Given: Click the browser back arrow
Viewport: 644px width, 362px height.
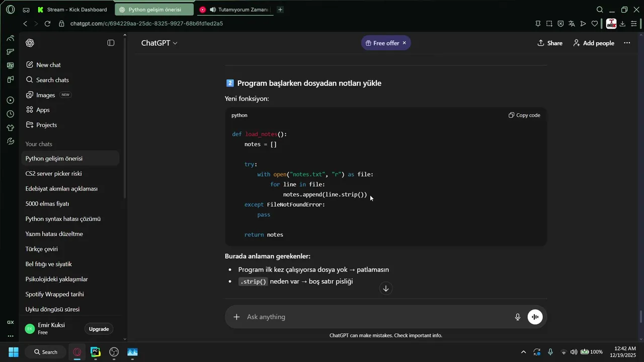Looking at the screenshot, I should pyautogui.click(x=25, y=24).
